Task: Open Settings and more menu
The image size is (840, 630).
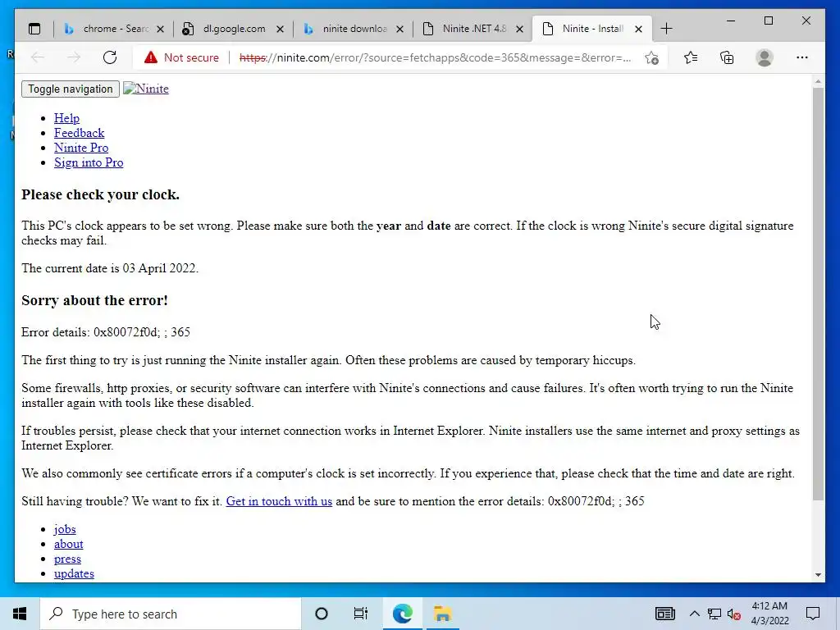Action: [x=802, y=57]
